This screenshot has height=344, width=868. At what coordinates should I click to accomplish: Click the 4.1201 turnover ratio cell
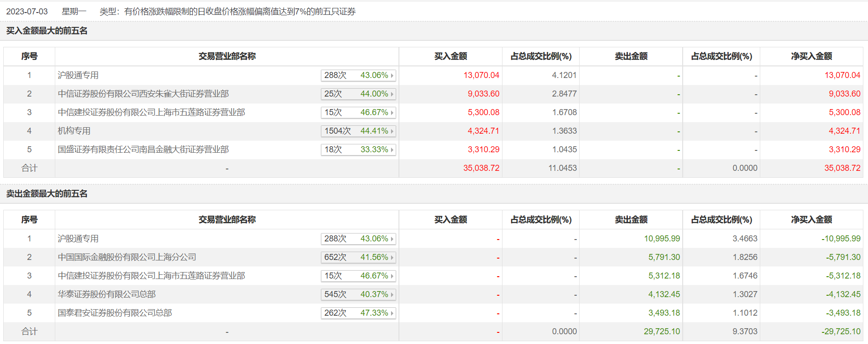(564, 75)
